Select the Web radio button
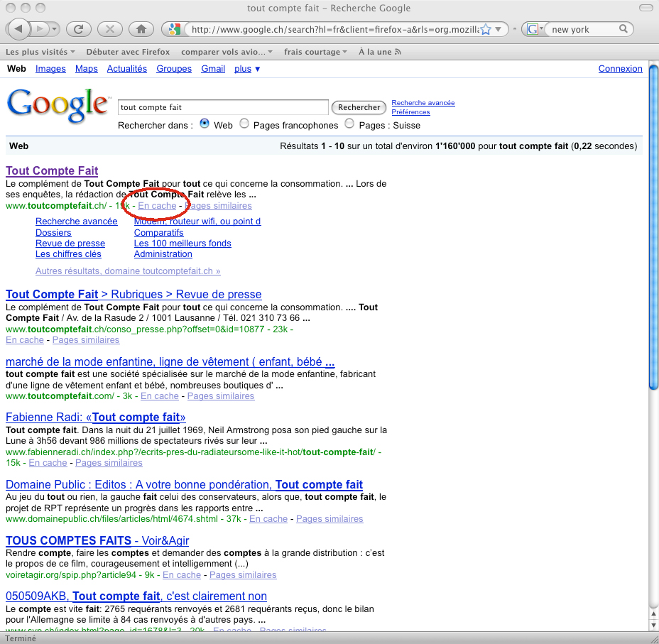 tap(205, 124)
